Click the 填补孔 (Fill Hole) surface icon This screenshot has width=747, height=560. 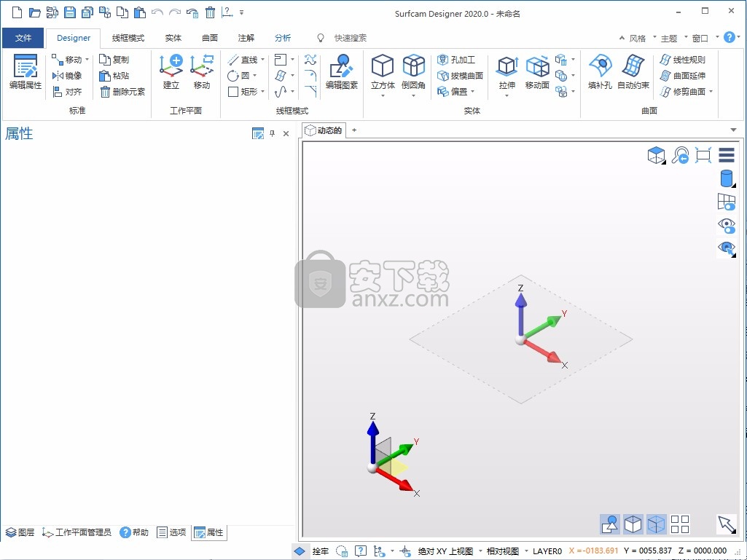tap(600, 66)
